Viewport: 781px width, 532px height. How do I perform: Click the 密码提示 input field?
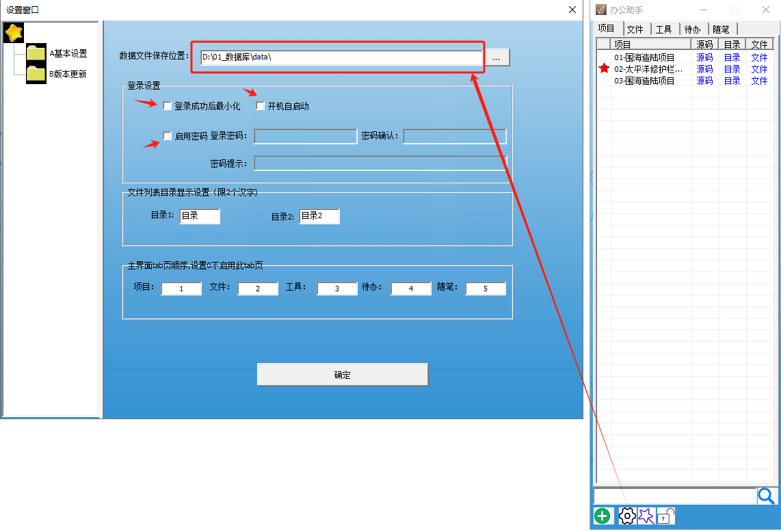point(380,163)
